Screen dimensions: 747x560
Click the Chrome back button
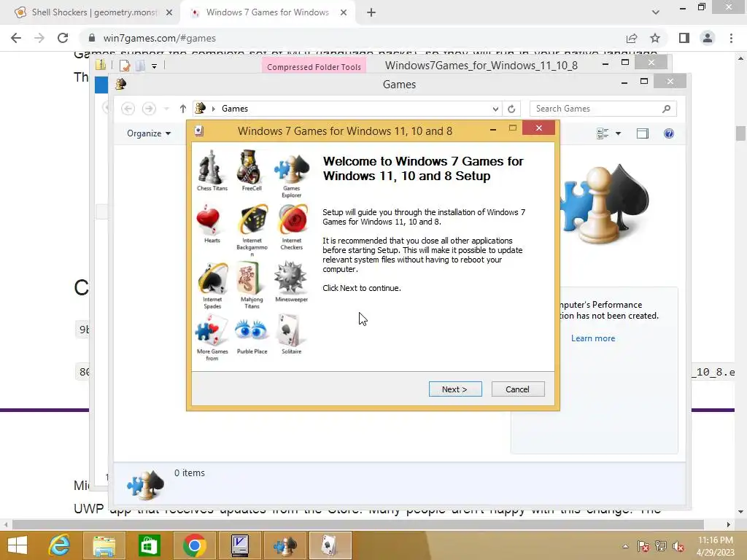(16, 38)
